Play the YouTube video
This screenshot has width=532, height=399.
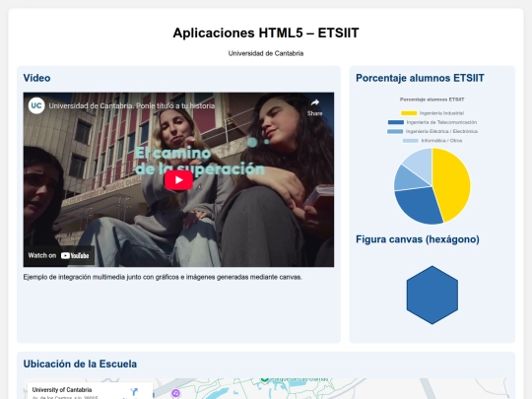click(178, 180)
